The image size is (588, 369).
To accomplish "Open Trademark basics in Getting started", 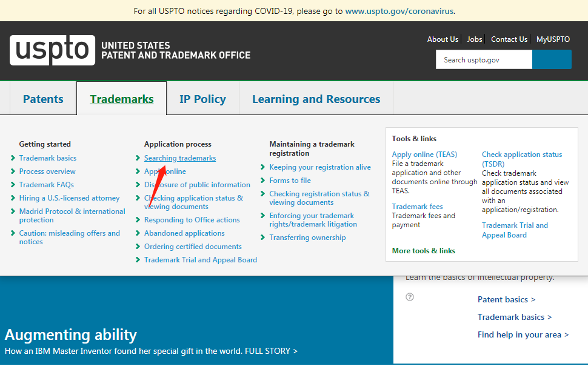I will [x=48, y=158].
